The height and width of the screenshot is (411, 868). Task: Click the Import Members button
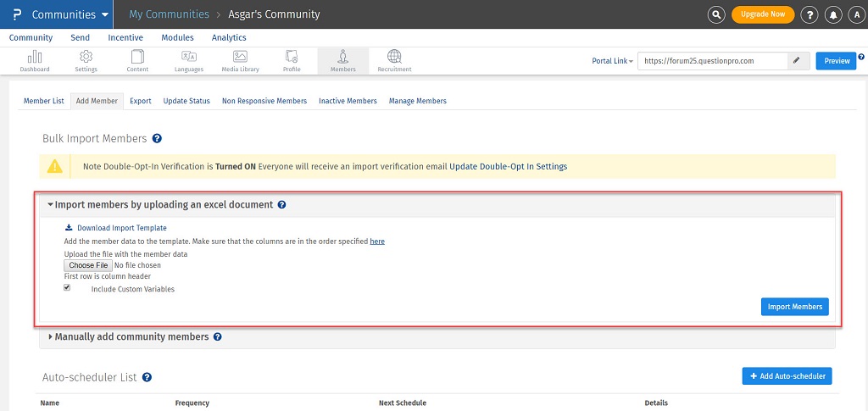point(794,307)
